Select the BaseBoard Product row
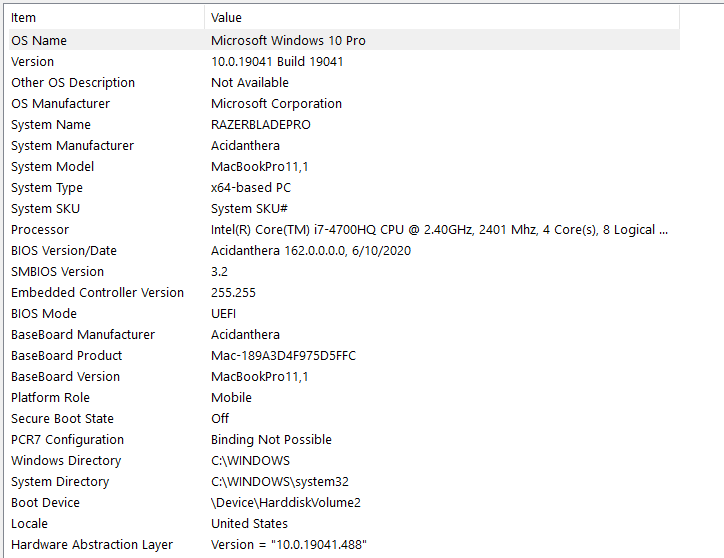This screenshot has height=558, width=724. pos(67,355)
